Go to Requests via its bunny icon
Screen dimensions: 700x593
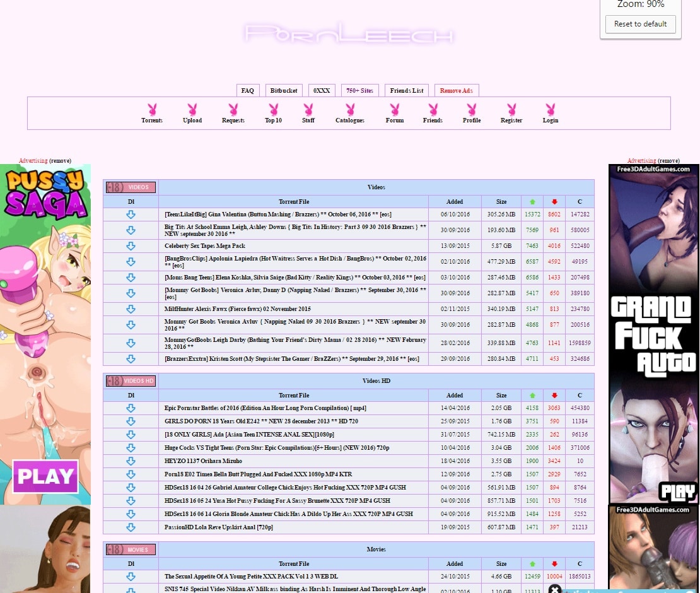point(233,109)
